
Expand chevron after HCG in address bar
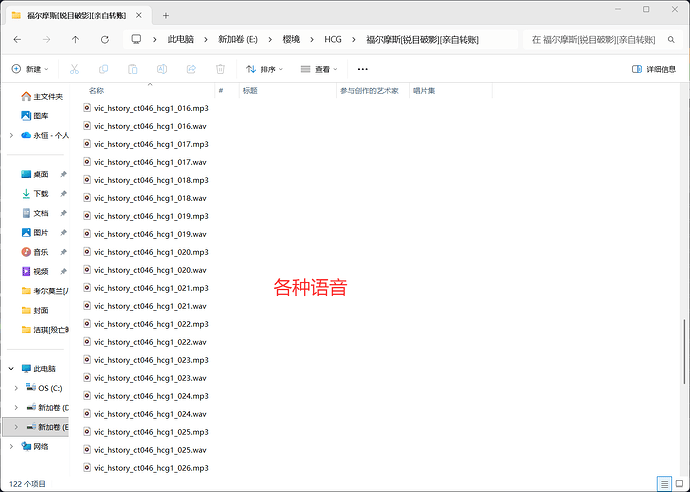(354, 40)
